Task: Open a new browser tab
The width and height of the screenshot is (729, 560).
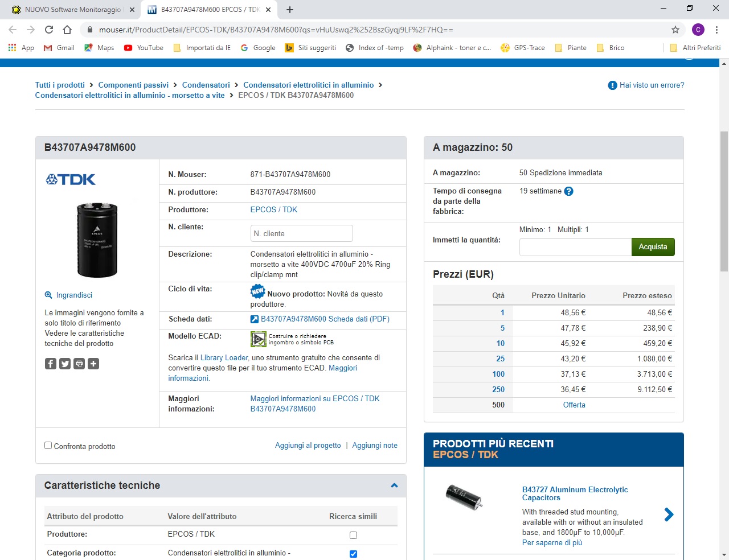Action: point(290,10)
